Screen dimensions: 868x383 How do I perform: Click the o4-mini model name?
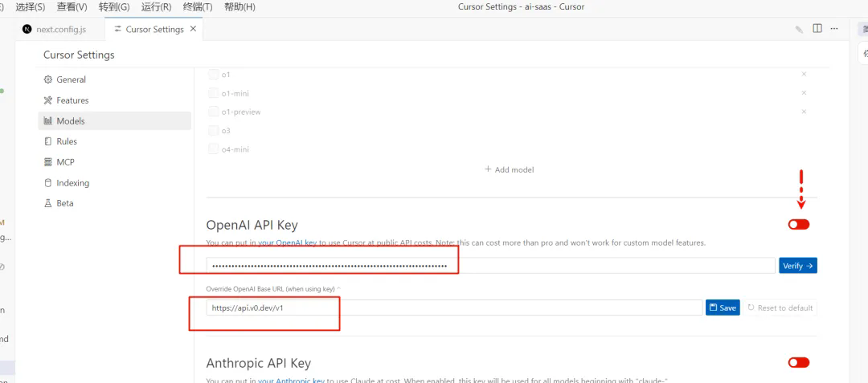point(235,149)
